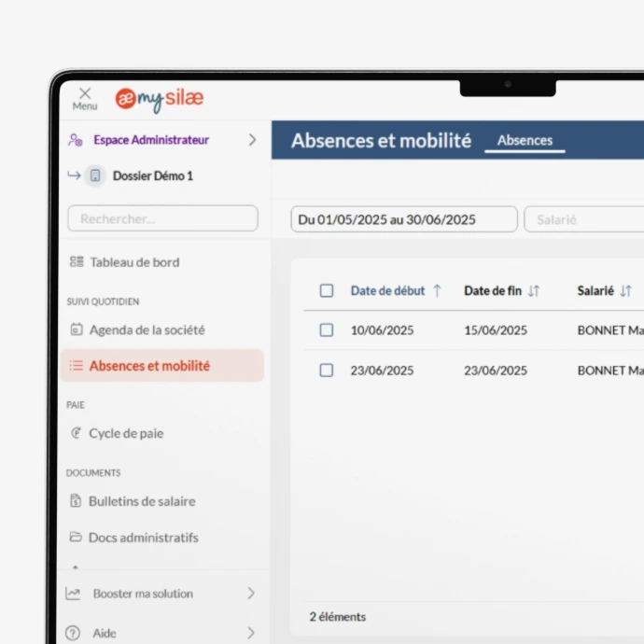Click the Espace Administrateur user icon
644x644 pixels.
76,140
